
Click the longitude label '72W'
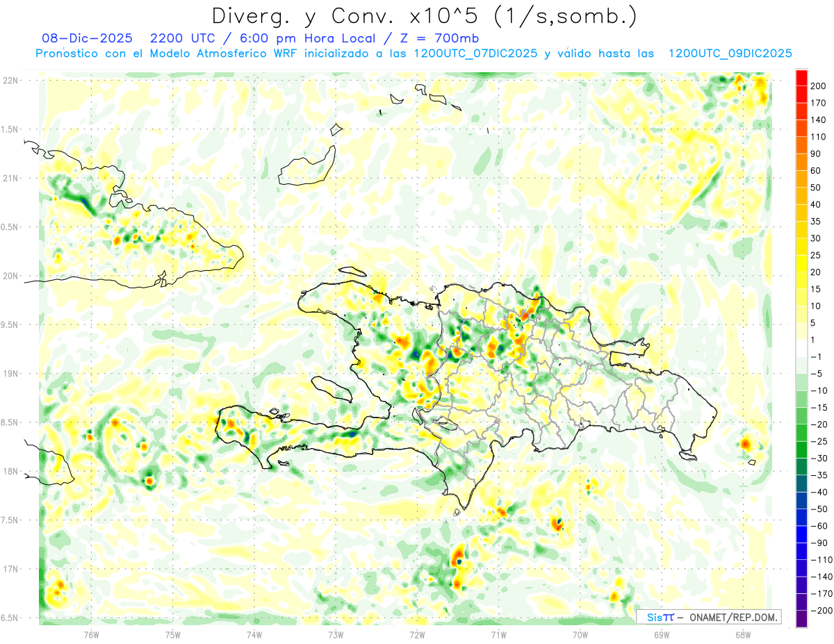pos(417,634)
